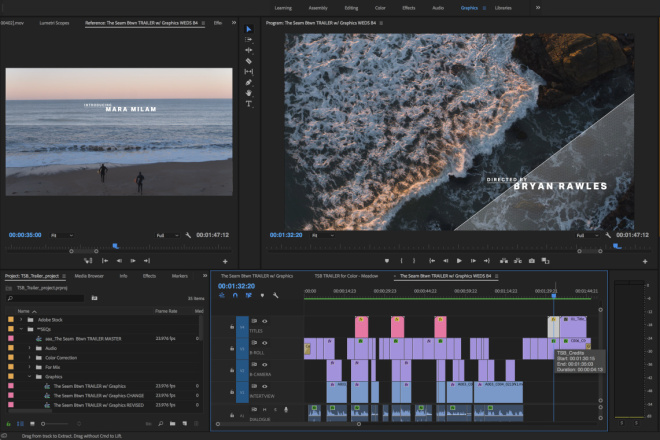Open Timeline display settings wrench
Screen dimensions: 660x440
point(276,296)
